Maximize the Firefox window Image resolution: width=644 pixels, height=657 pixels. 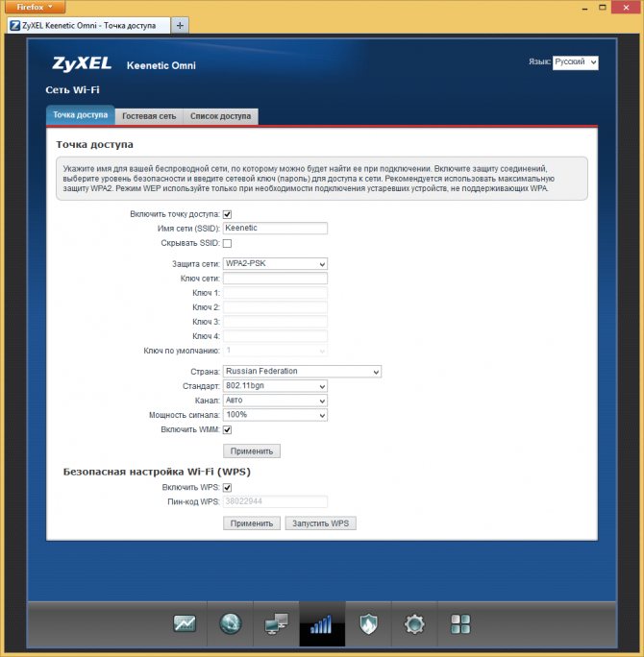tap(603, 8)
